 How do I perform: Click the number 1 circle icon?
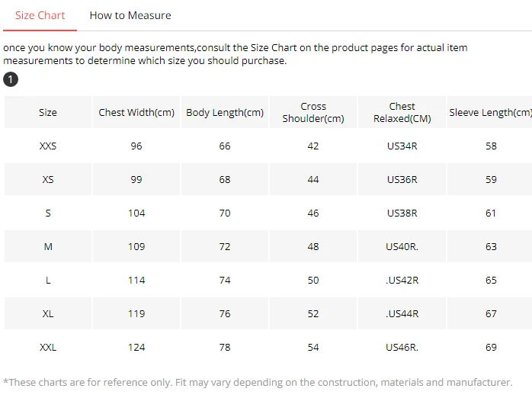[x=11, y=80]
